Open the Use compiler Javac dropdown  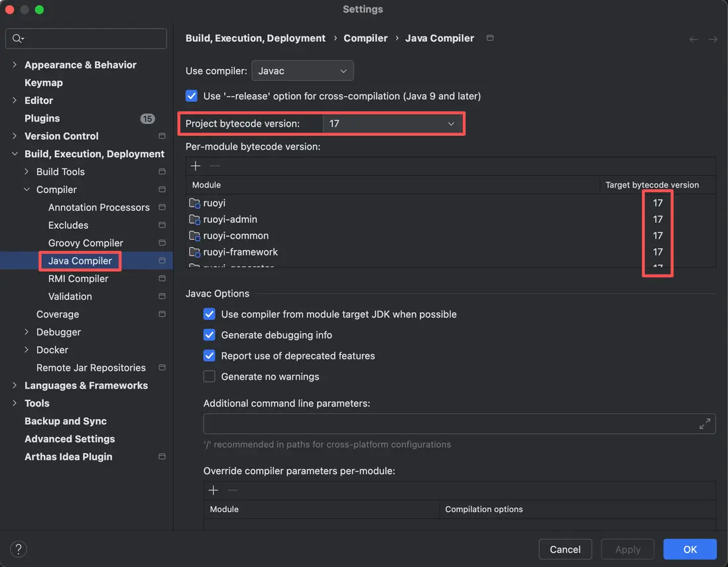pyautogui.click(x=302, y=71)
